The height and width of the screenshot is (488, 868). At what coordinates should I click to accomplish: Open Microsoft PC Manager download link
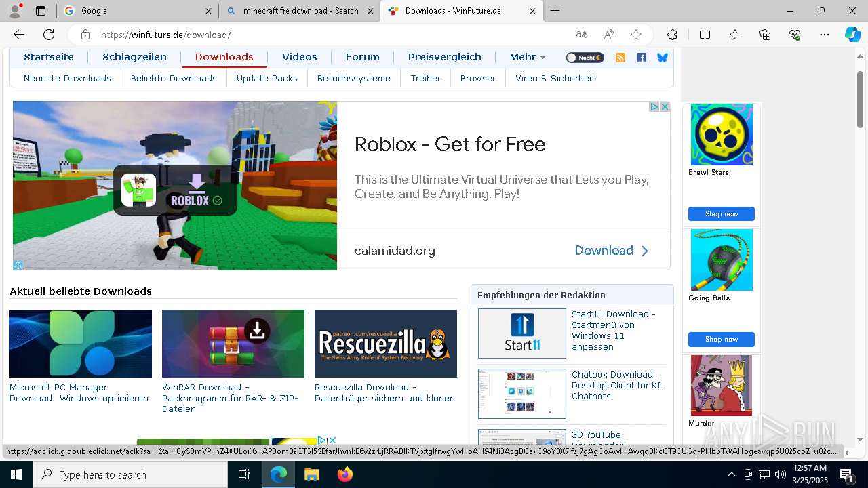tap(79, 393)
